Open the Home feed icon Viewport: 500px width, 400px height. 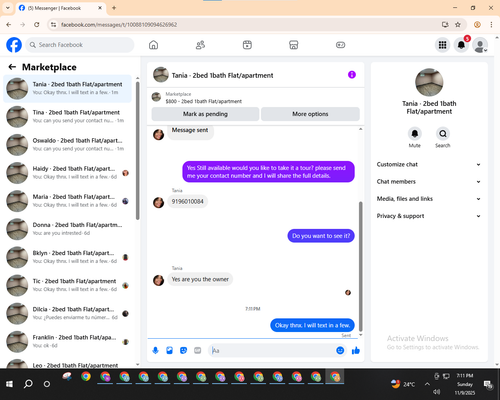pos(153,45)
